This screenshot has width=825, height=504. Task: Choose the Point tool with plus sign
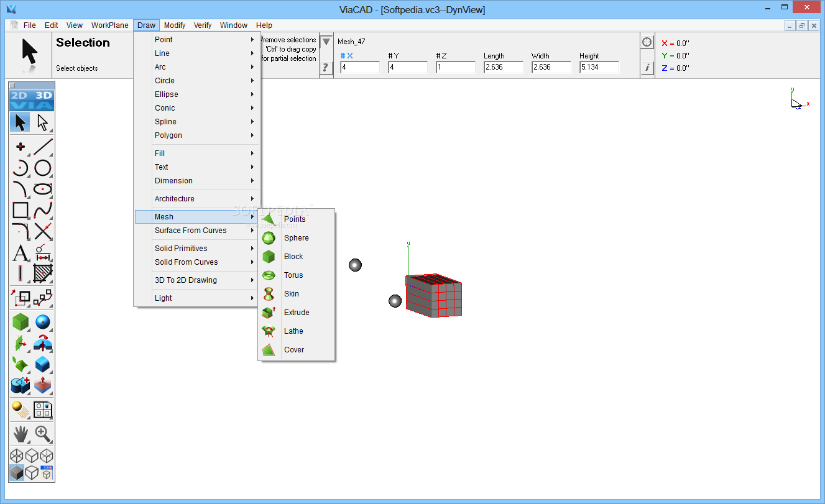pos(21,147)
